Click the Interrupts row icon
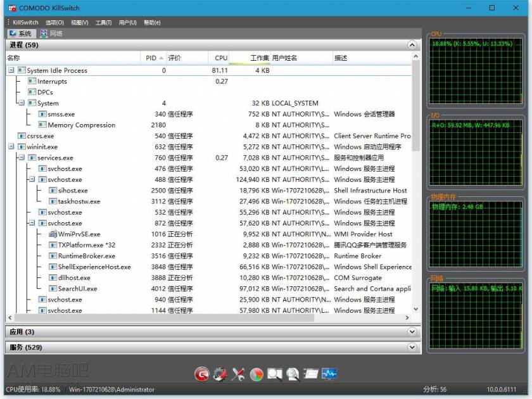Image resolution: width=532 pixels, height=399 pixels. (32, 81)
